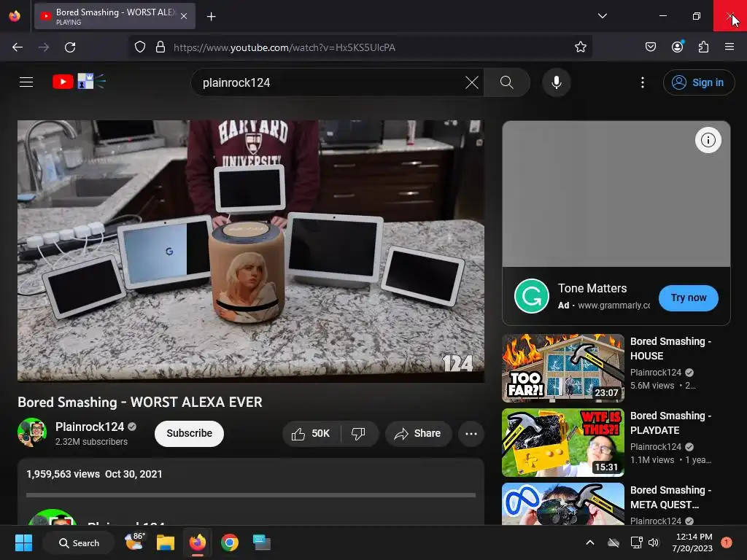Open Plainrock124 channel avatar

(x=32, y=432)
